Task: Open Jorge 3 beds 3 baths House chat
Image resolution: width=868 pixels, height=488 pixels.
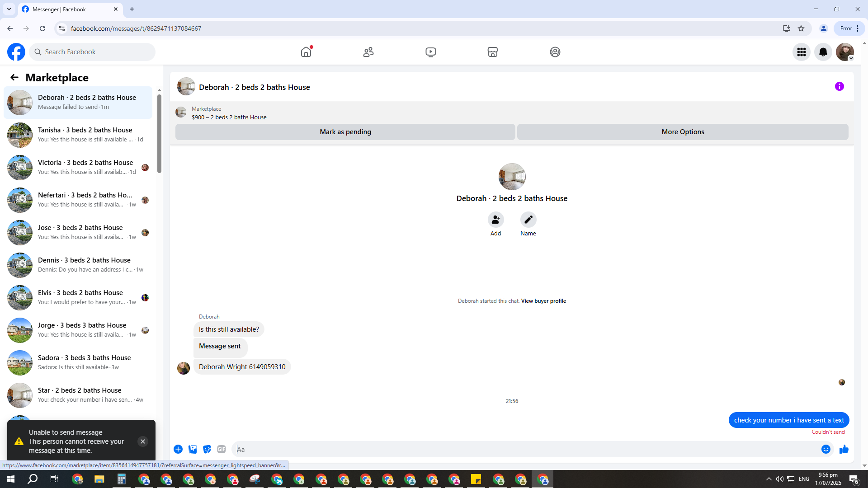Action: point(78,330)
